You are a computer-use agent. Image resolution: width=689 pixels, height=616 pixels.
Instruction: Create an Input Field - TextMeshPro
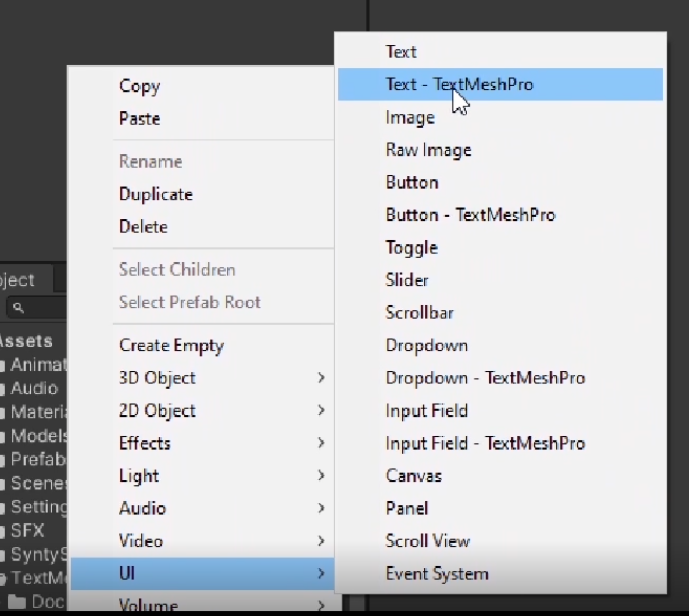(x=485, y=443)
